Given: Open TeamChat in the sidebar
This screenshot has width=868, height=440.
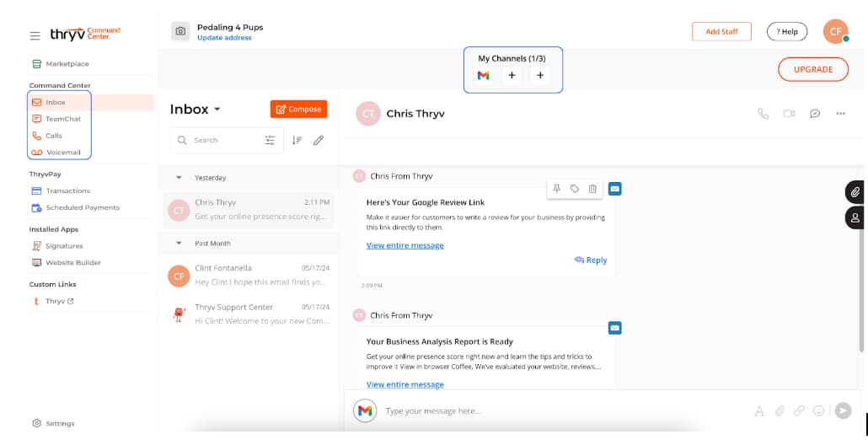Looking at the screenshot, I should coord(56,119).
